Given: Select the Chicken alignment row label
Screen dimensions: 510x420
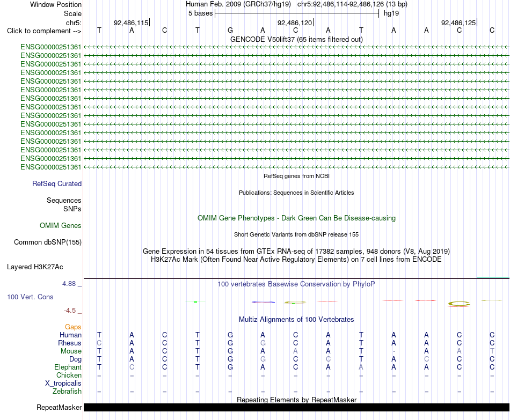Looking at the screenshot, I should [x=69, y=375].
